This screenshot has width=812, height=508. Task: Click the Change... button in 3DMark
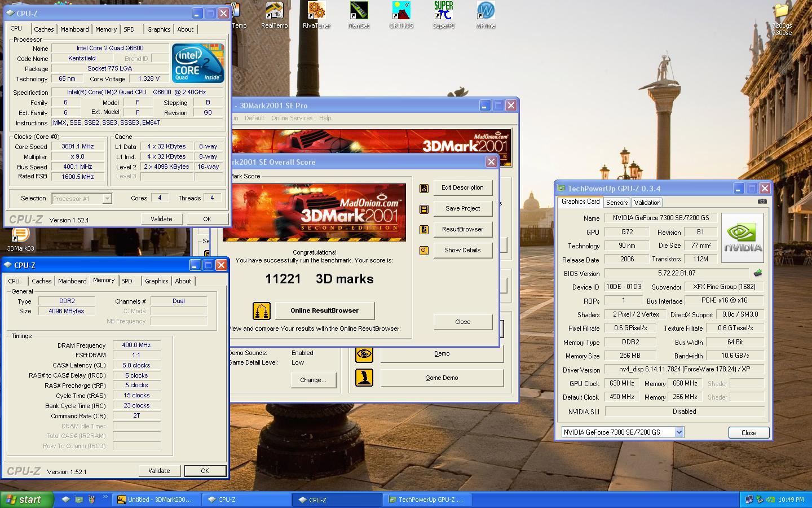(x=313, y=380)
